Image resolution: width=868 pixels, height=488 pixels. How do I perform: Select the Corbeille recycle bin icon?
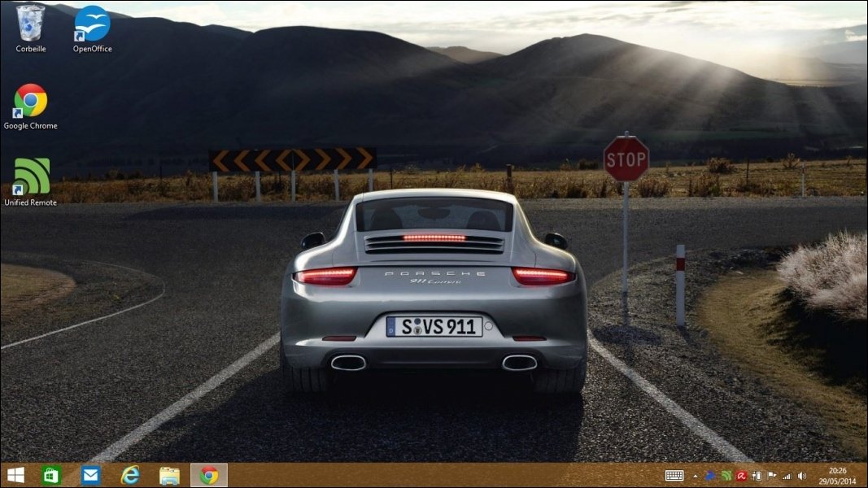point(30,28)
